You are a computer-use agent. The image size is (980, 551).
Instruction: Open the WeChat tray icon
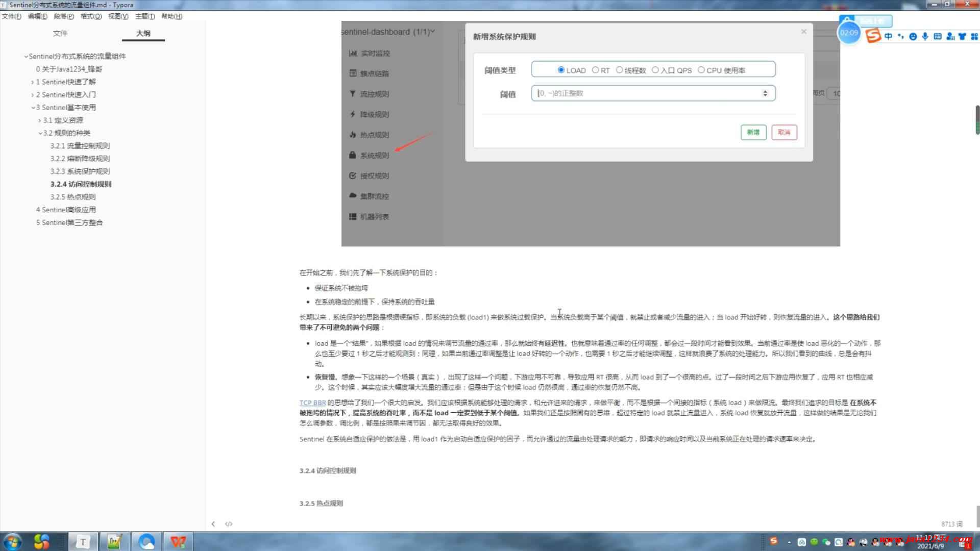point(826,542)
